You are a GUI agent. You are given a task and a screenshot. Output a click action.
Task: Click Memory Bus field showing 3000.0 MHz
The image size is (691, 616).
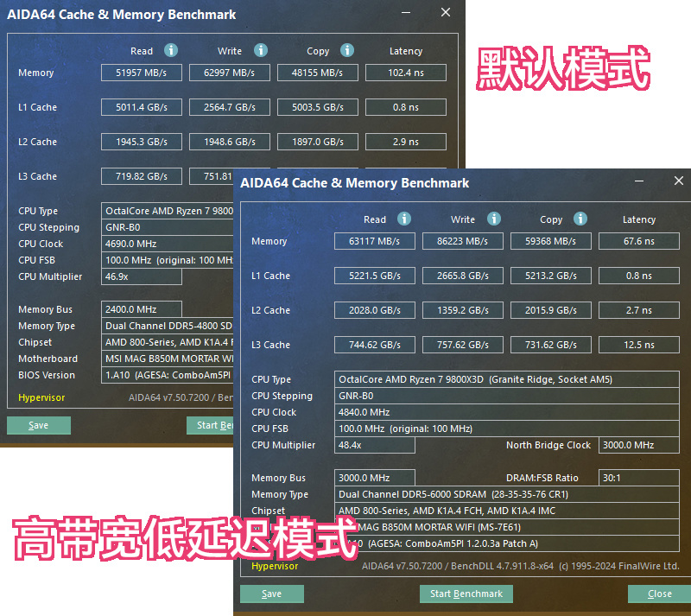pos(375,478)
